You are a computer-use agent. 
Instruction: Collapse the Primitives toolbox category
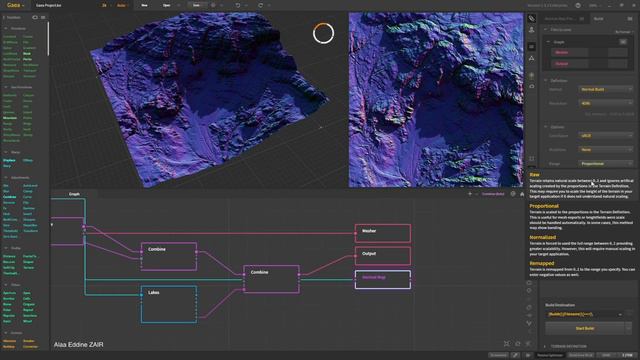[x=6, y=29]
